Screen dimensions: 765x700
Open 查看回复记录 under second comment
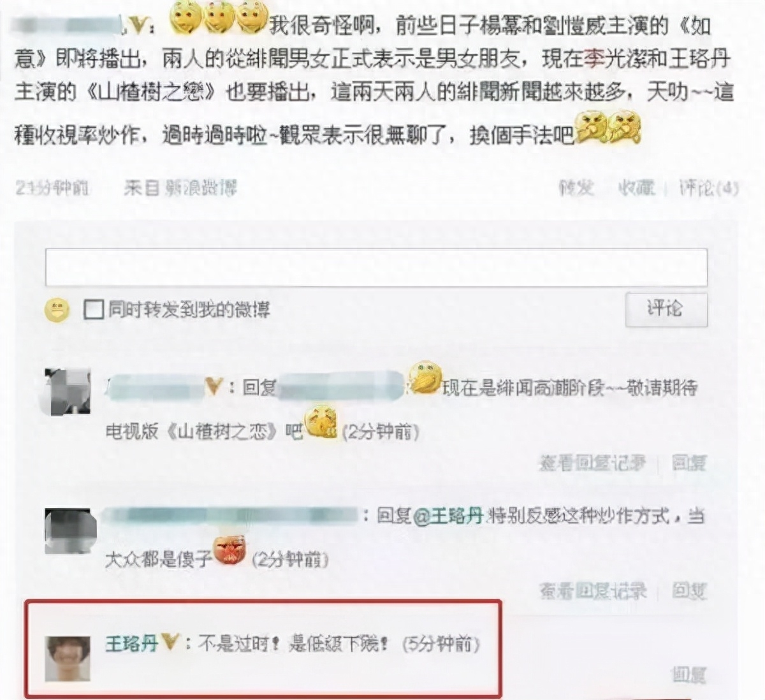point(592,591)
